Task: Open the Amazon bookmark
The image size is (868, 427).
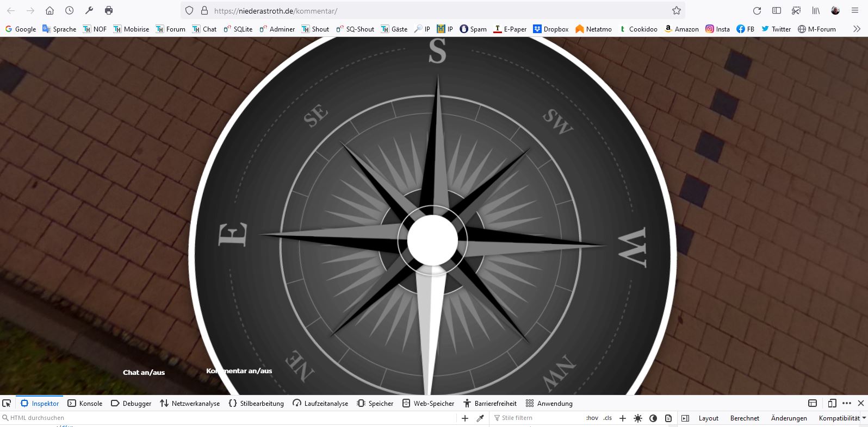Action: pyautogui.click(x=681, y=29)
